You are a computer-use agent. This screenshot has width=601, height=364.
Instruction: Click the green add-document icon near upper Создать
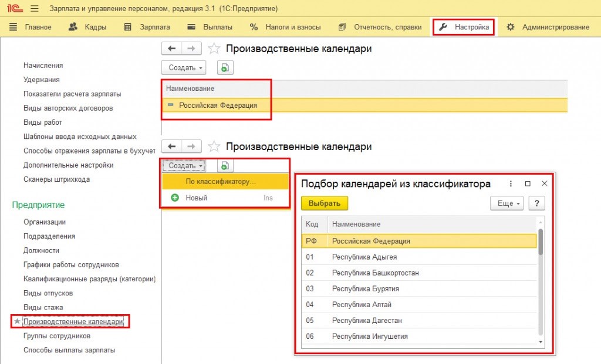click(x=225, y=68)
